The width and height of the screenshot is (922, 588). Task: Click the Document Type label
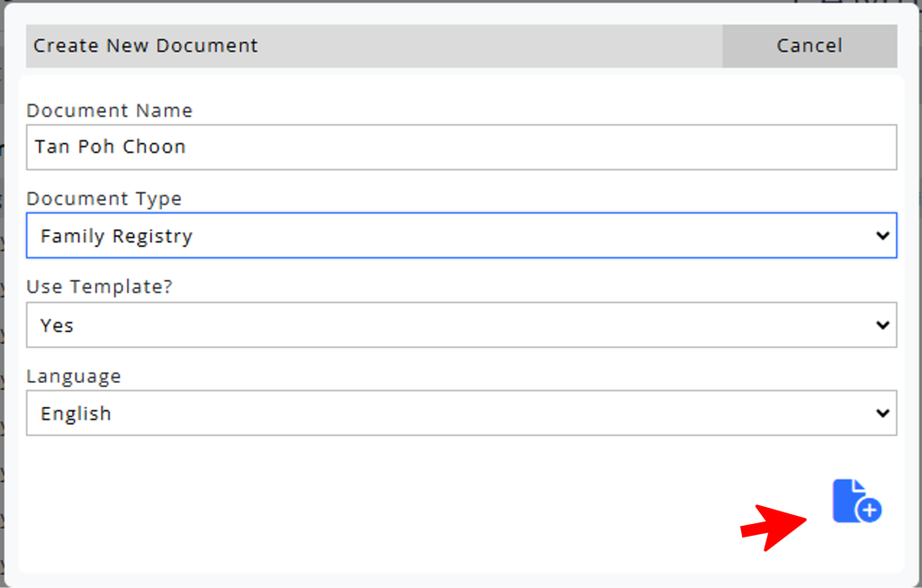[104, 199]
